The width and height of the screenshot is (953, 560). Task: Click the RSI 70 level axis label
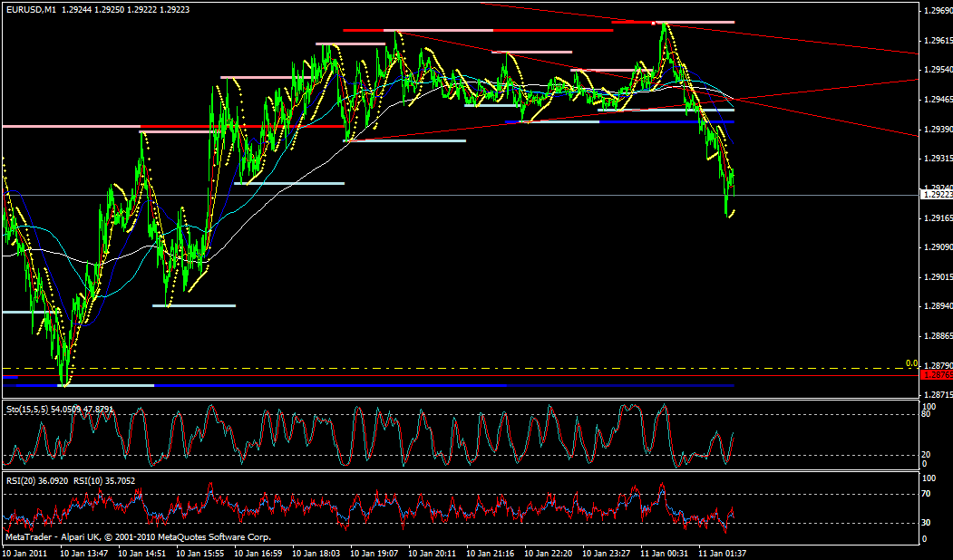(x=928, y=494)
